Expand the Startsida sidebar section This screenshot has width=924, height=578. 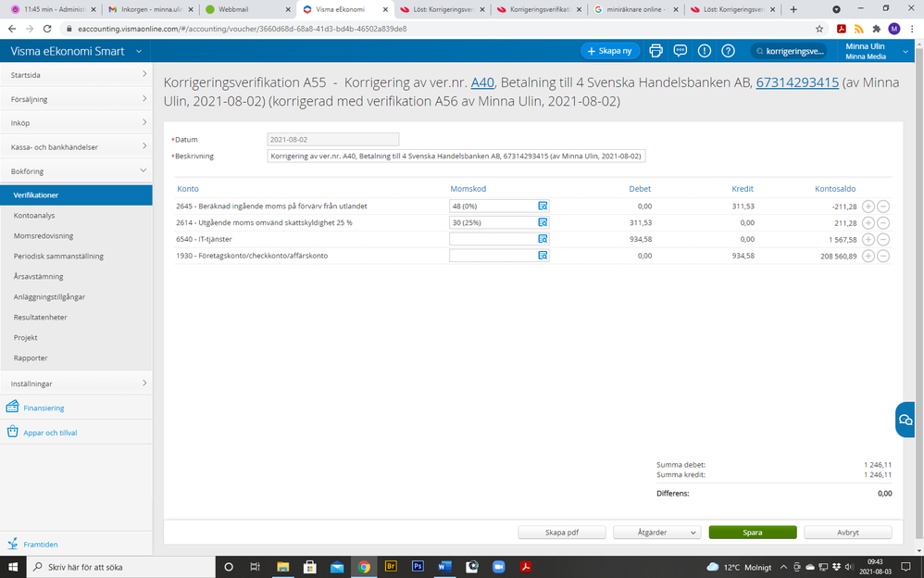point(76,75)
